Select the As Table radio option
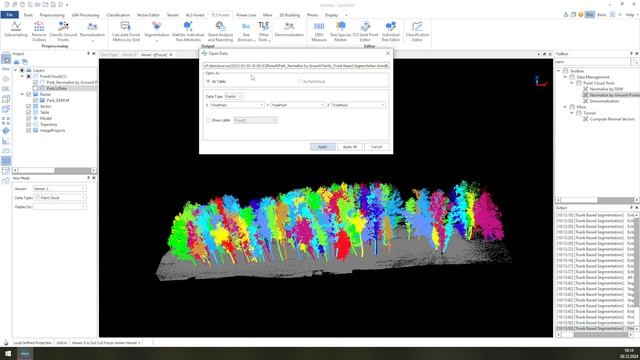 coord(208,81)
